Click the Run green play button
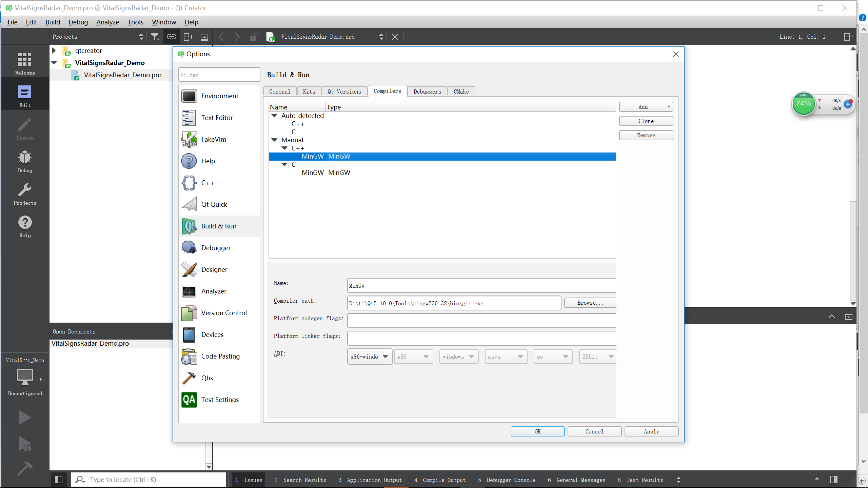The height and width of the screenshot is (488, 868). 25,418
